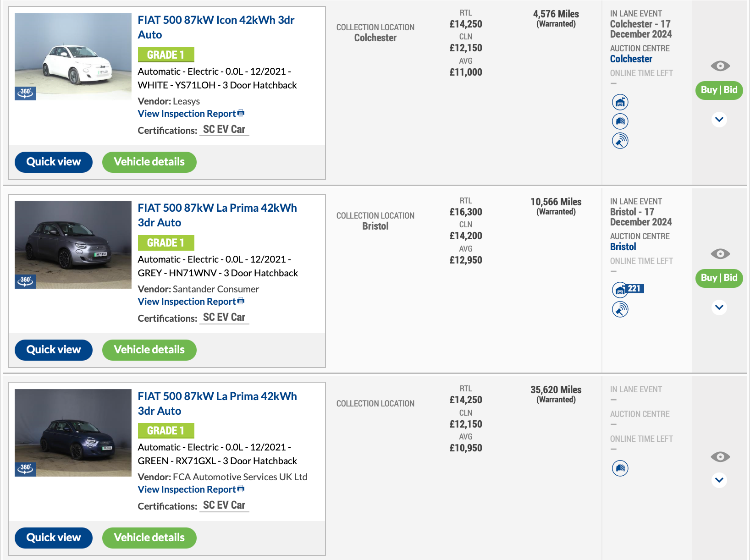
Task: Open Vehicle details for the grey HN71WNV FIAT
Action: (x=149, y=350)
